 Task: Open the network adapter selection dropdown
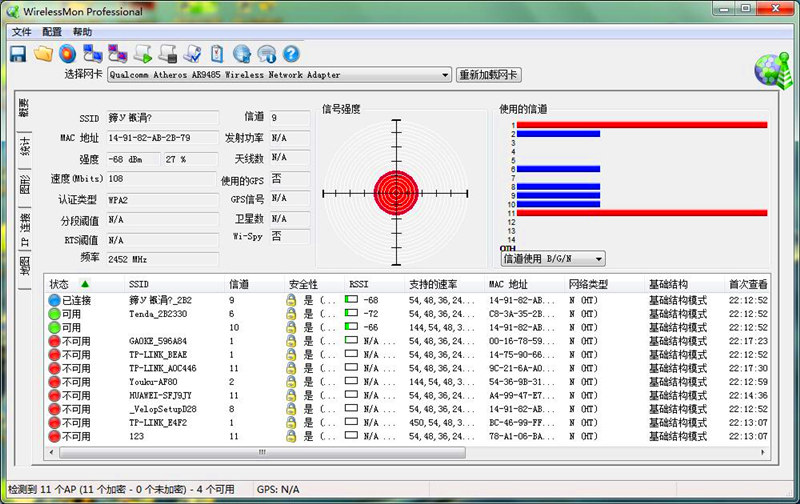coord(446,75)
